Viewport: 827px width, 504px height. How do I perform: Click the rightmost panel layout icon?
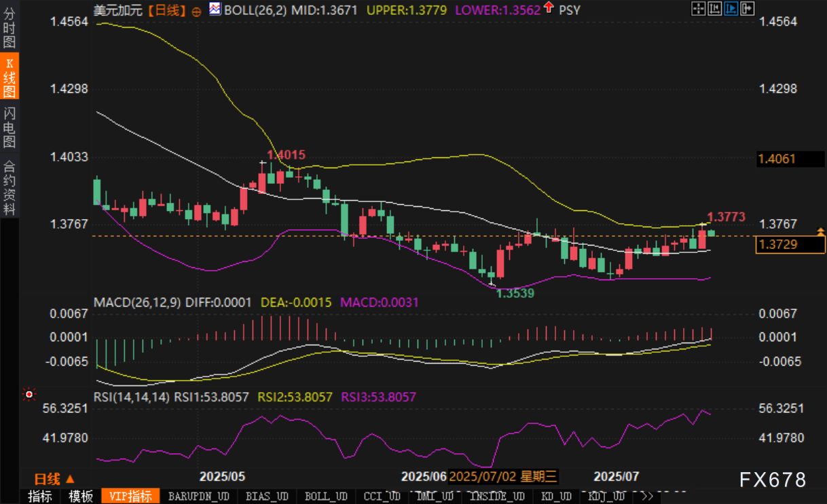click(746, 9)
